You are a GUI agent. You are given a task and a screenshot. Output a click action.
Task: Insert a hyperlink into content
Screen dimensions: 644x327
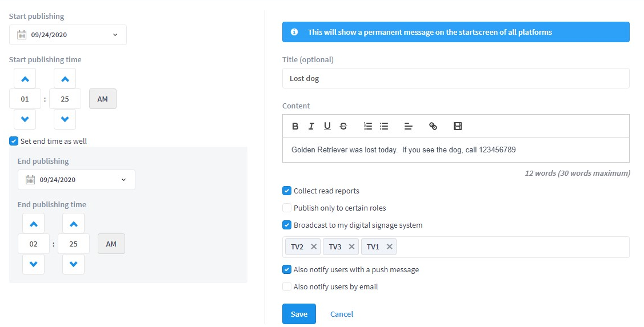coord(433,126)
